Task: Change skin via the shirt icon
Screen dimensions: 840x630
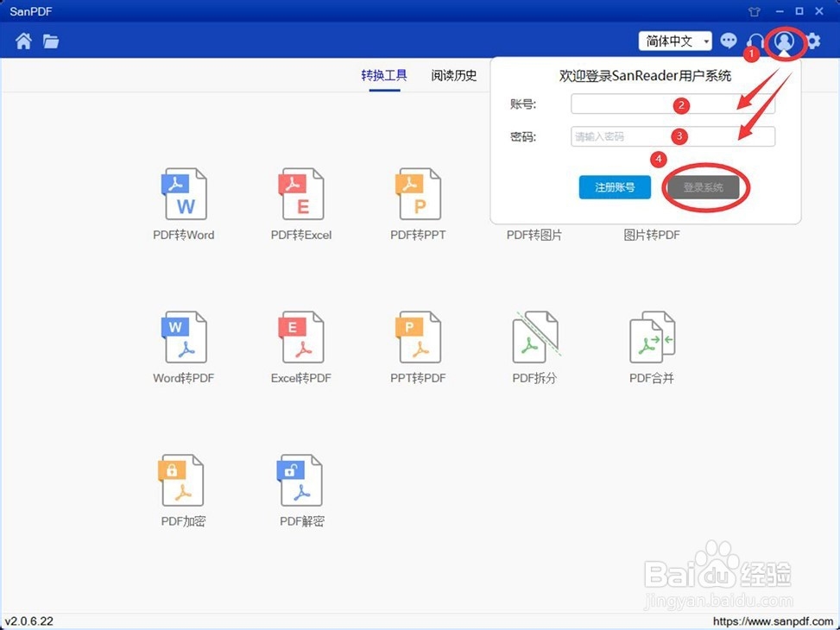Action: point(755,11)
